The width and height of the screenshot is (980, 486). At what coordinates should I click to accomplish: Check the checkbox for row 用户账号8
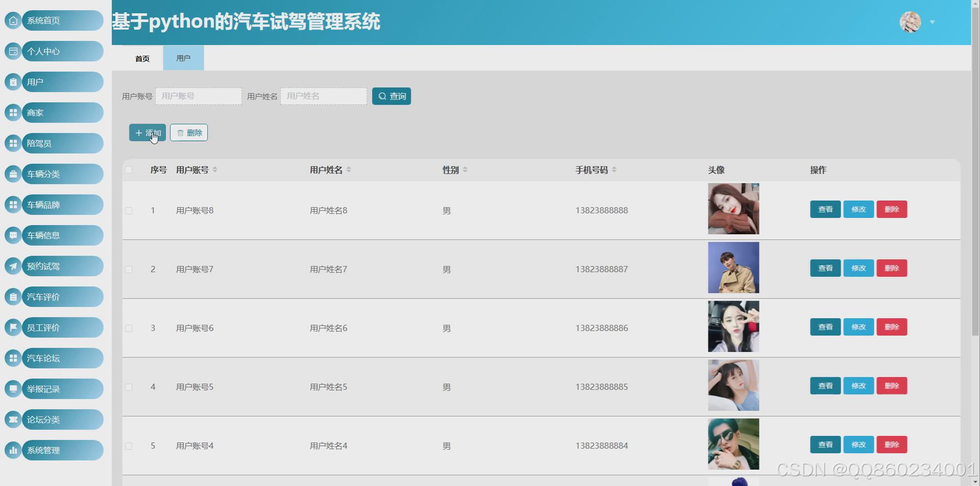point(129,211)
